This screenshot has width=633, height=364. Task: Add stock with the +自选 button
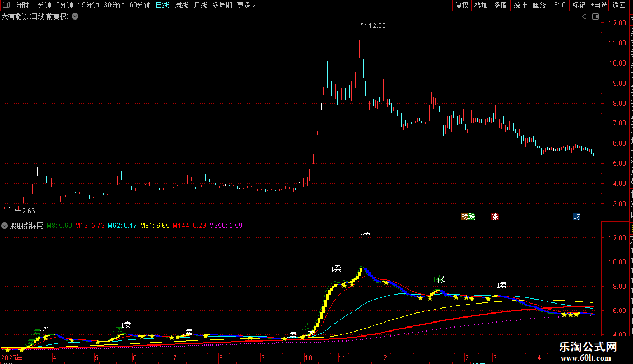(x=599, y=5)
